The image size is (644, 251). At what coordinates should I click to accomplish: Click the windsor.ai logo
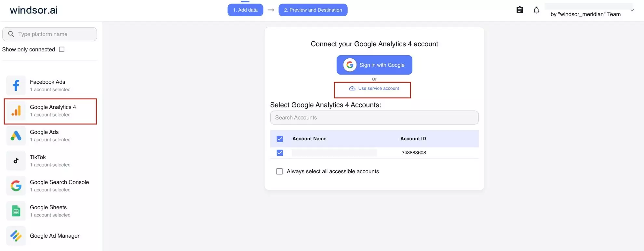[34, 10]
